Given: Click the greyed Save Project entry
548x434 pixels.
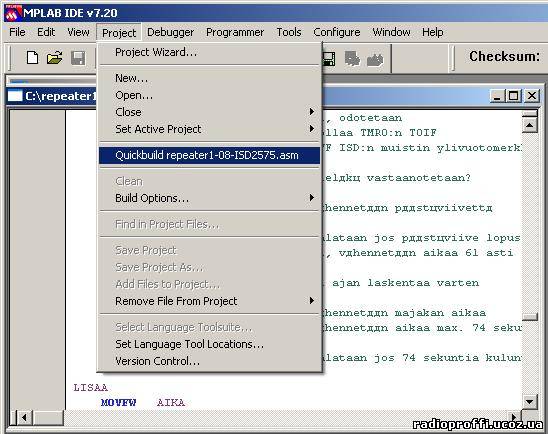Looking at the screenshot, I should pos(209,250).
